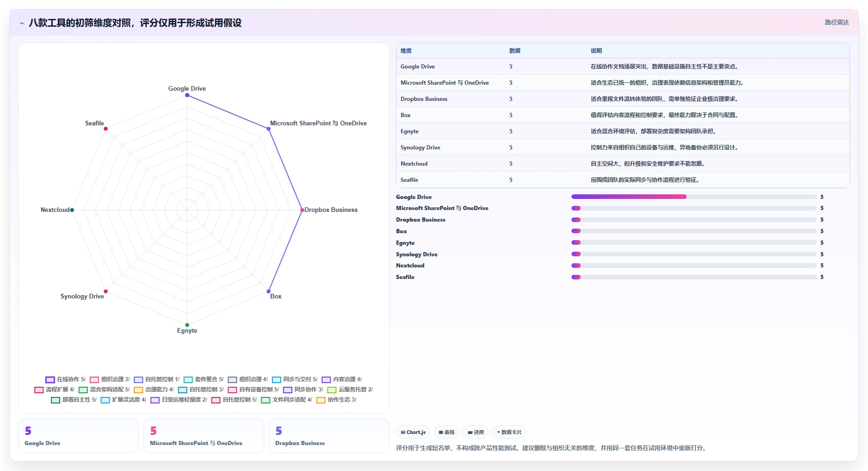This screenshot has height=471, width=868.
Task: Hide the 扩展灵活度 4/ legend series
Action: coord(123,400)
